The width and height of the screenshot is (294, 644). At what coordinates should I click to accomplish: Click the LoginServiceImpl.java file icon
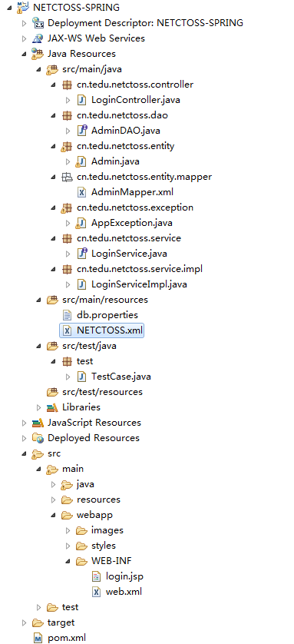tap(81, 284)
